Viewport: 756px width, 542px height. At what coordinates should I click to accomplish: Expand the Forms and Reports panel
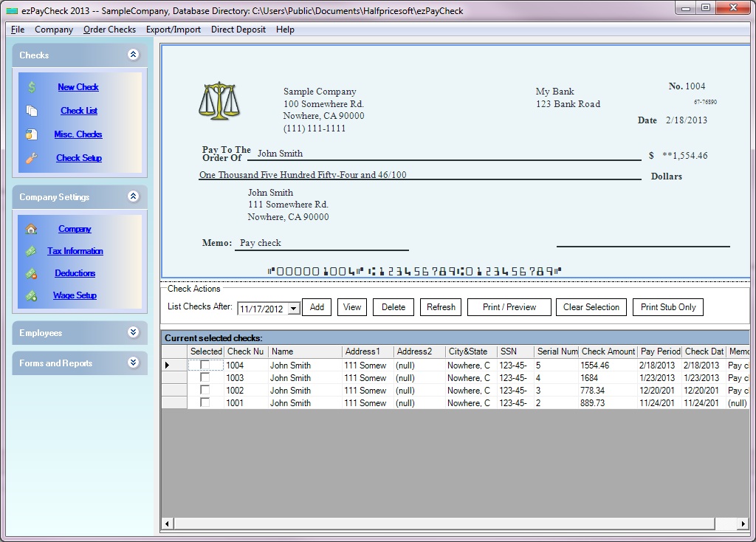(x=133, y=363)
